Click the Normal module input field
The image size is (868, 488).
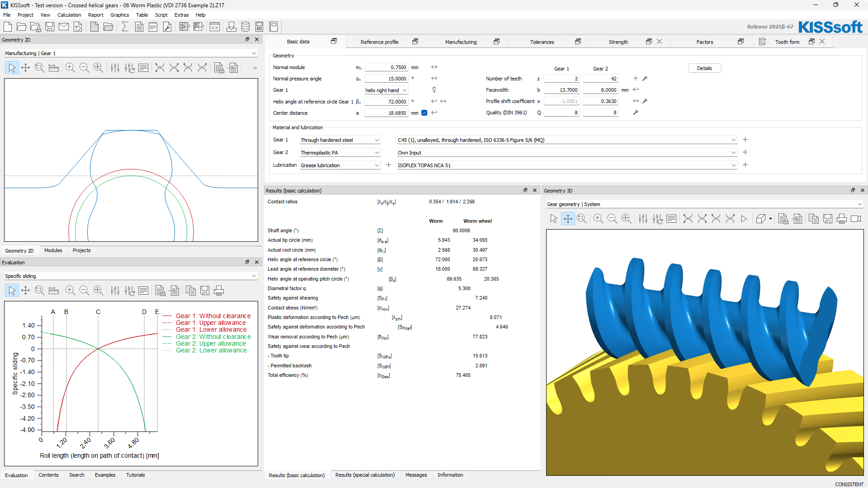pos(386,67)
